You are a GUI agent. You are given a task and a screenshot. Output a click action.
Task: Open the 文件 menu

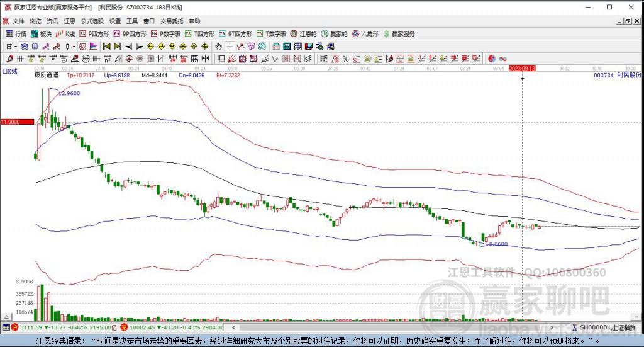point(18,21)
